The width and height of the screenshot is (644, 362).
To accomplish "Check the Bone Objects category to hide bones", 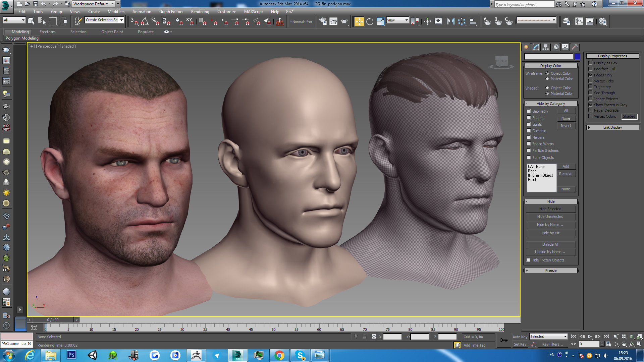I will pyautogui.click(x=529, y=157).
